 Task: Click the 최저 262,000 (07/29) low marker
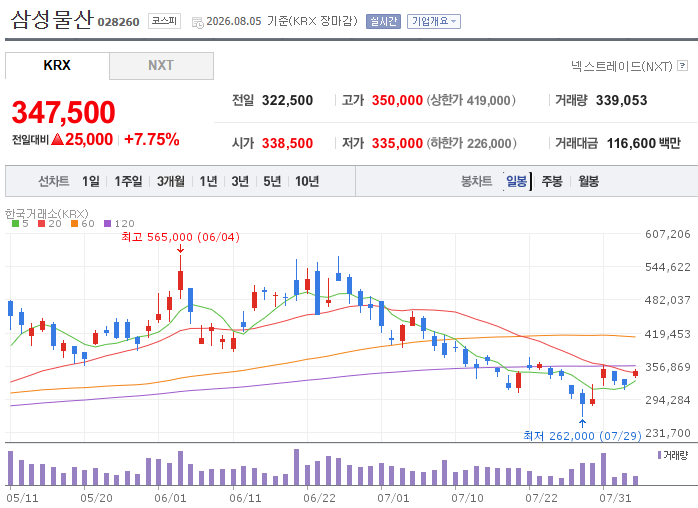582,435
